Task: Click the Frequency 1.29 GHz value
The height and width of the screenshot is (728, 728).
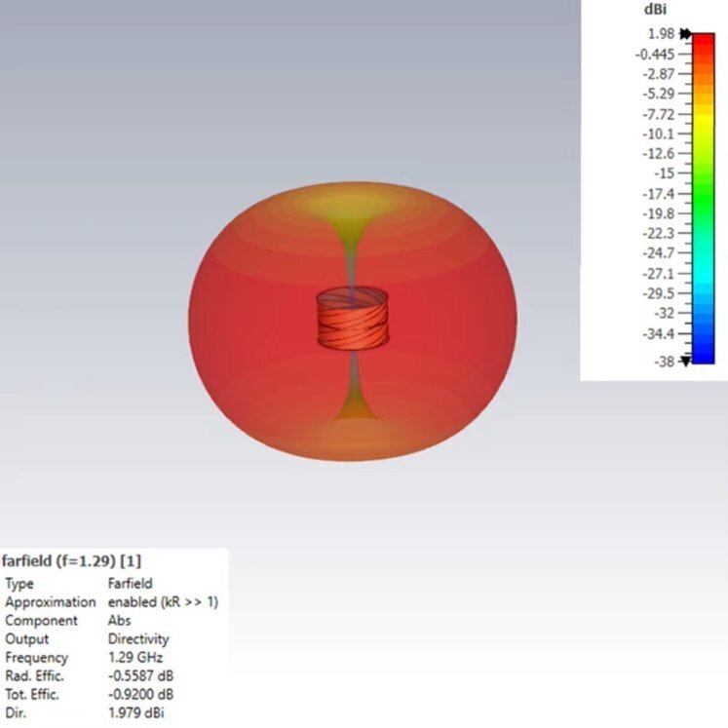Action: (x=136, y=658)
